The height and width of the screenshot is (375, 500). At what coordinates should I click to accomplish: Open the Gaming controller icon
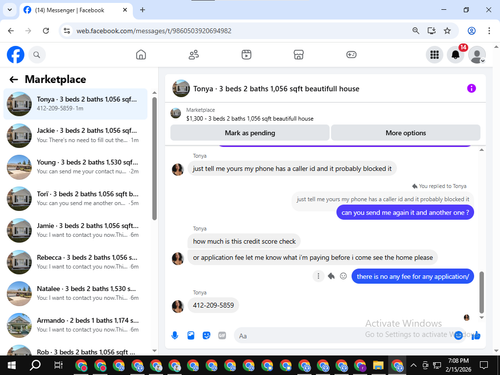click(351, 55)
